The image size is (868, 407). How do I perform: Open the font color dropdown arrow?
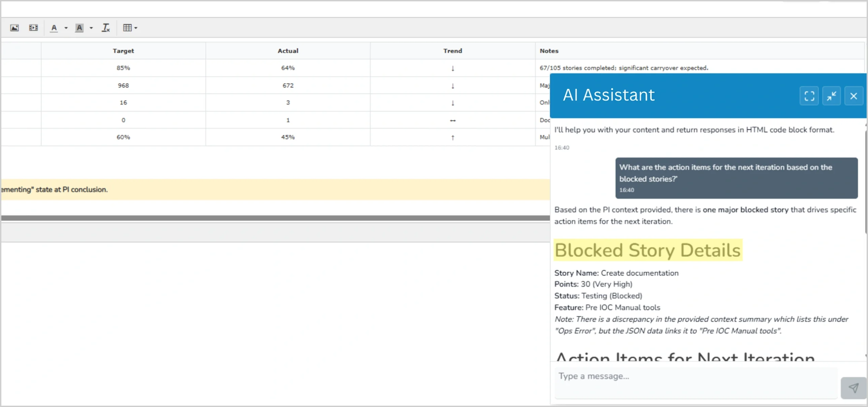click(x=66, y=28)
